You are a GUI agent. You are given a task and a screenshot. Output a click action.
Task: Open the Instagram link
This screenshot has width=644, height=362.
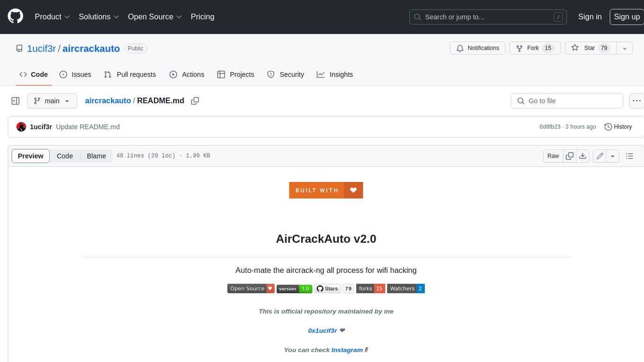point(347,350)
